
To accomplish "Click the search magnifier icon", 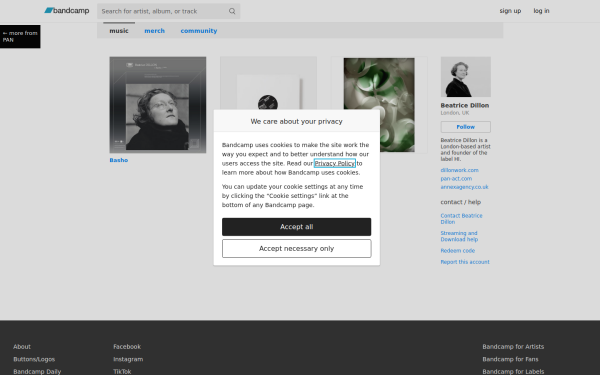I will tap(232, 11).
